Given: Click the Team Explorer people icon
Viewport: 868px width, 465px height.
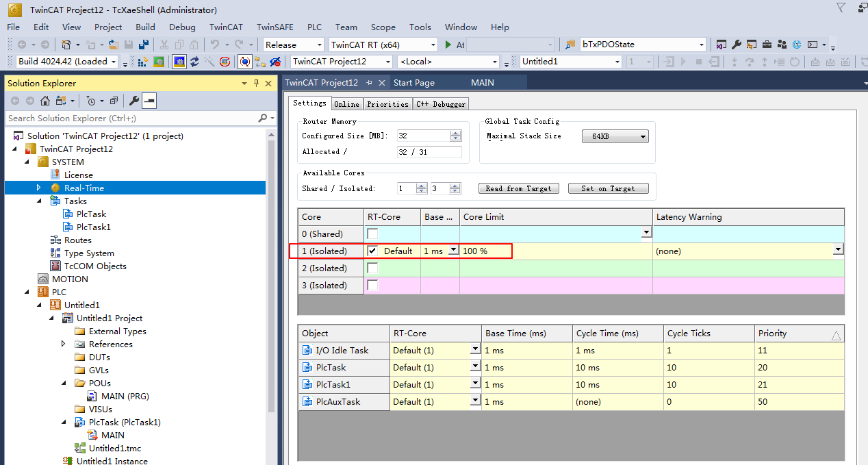Looking at the screenshot, I should point(782,45).
